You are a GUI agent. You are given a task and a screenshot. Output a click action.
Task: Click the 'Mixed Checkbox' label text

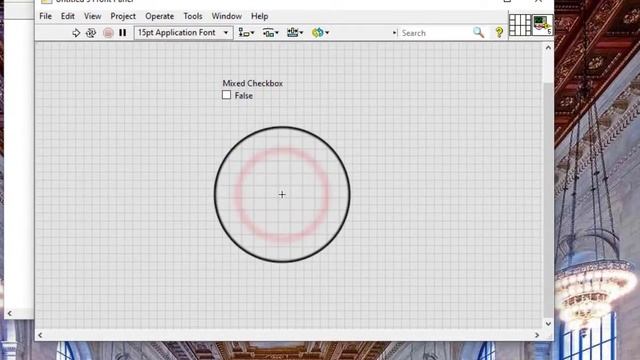[x=253, y=83]
